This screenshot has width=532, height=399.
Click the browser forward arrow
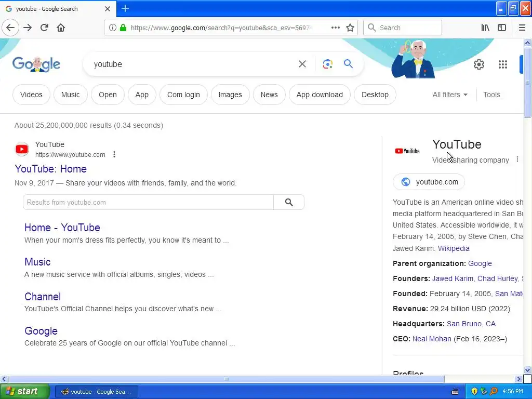click(28, 28)
